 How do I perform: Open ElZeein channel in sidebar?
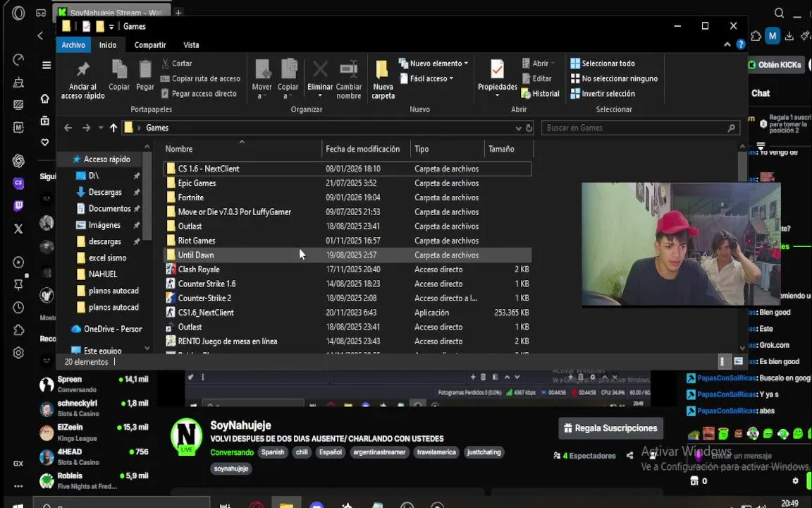94,433
